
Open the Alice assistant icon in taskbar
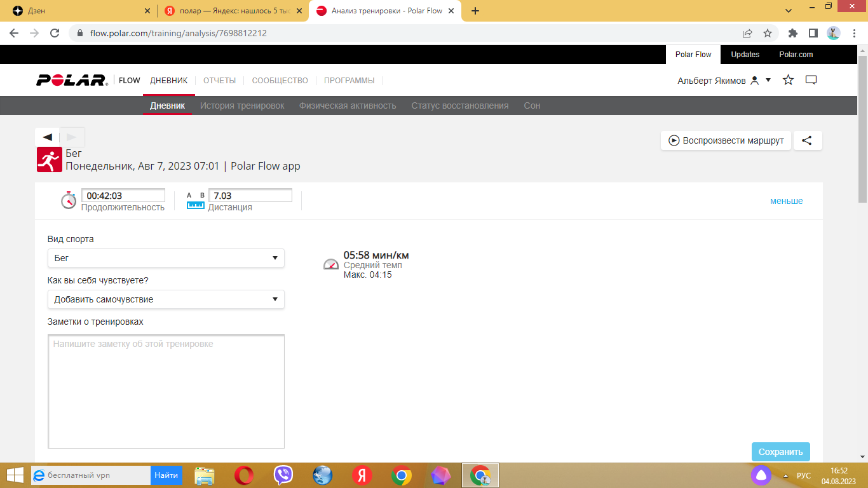pos(761,475)
